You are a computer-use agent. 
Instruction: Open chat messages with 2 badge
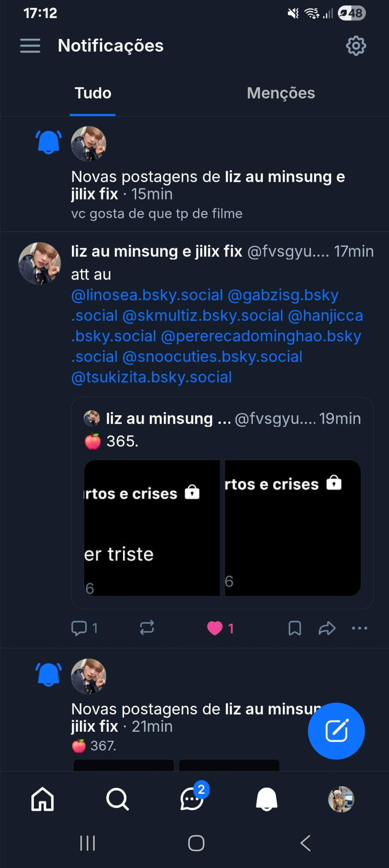pos(192,799)
